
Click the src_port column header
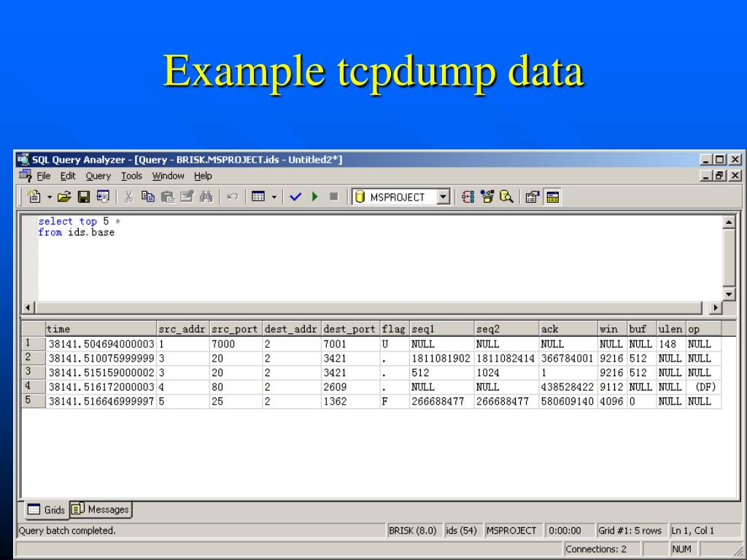(236, 329)
